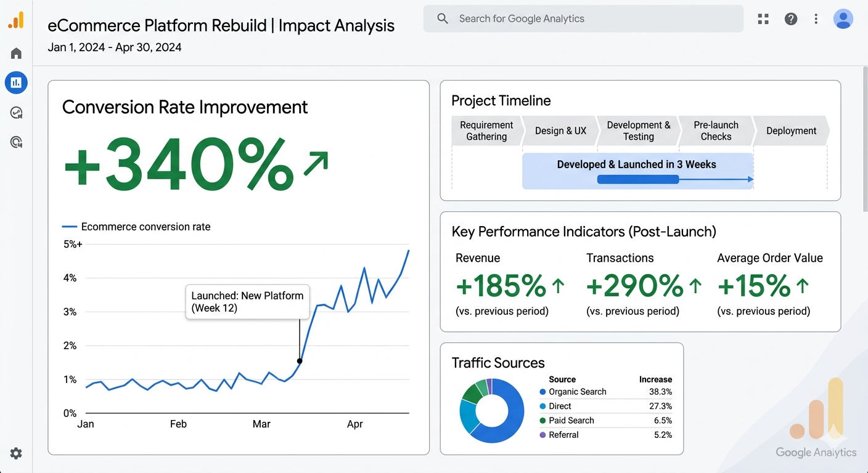Open the Explore icon in sidebar
This screenshot has width=868, height=473.
pyautogui.click(x=16, y=113)
